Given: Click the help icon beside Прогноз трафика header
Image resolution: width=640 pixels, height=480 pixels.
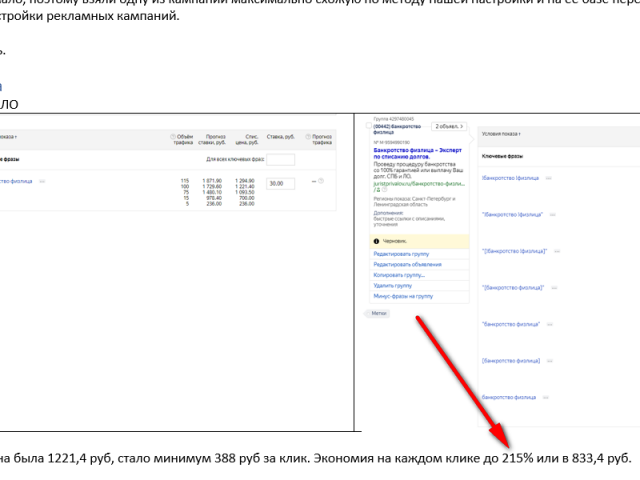Looking at the screenshot, I should tap(308, 137).
